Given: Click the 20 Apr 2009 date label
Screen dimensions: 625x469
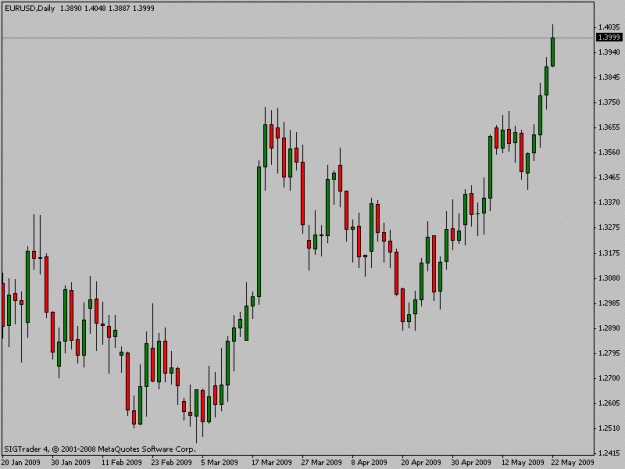Looking at the screenshot, I should click(x=421, y=463).
